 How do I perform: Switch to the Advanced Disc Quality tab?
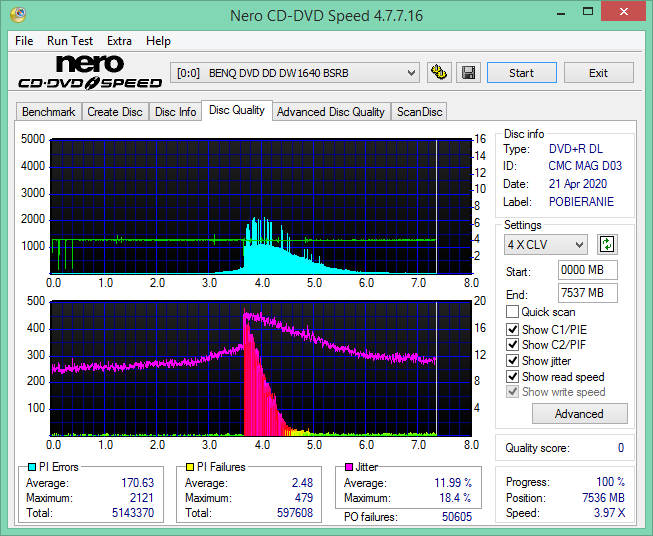point(331,112)
